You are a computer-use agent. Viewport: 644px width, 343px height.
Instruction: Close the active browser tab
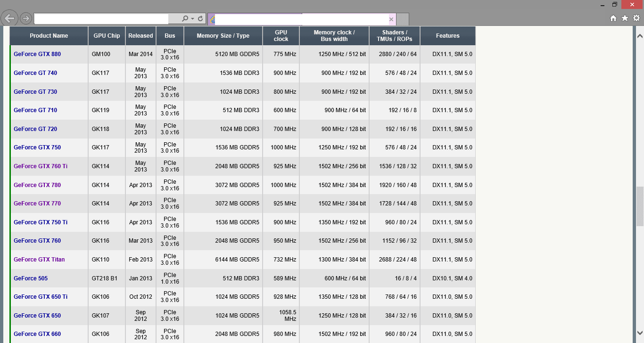tap(391, 19)
